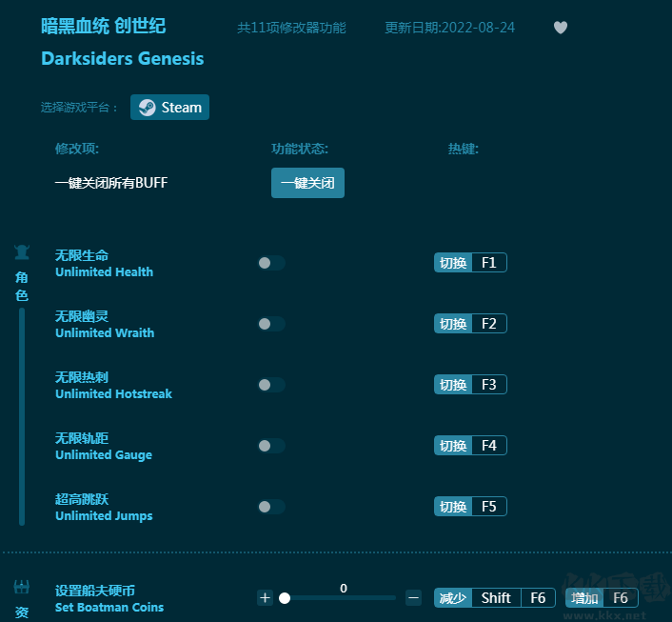The width and height of the screenshot is (672, 622).
Task: Select the Steam platform button
Action: click(169, 108)
